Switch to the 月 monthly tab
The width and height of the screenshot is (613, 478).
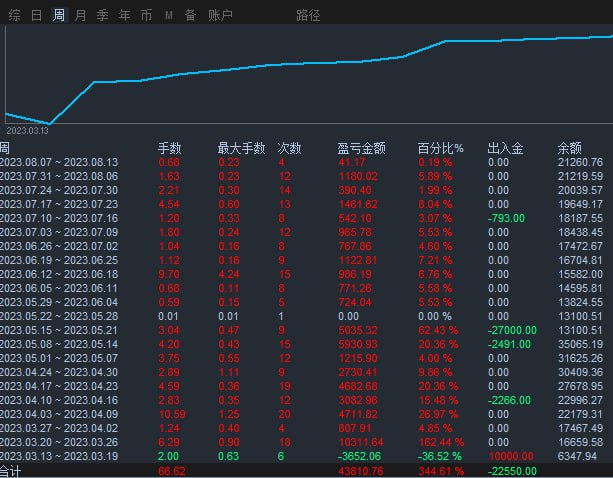(80, 15)
